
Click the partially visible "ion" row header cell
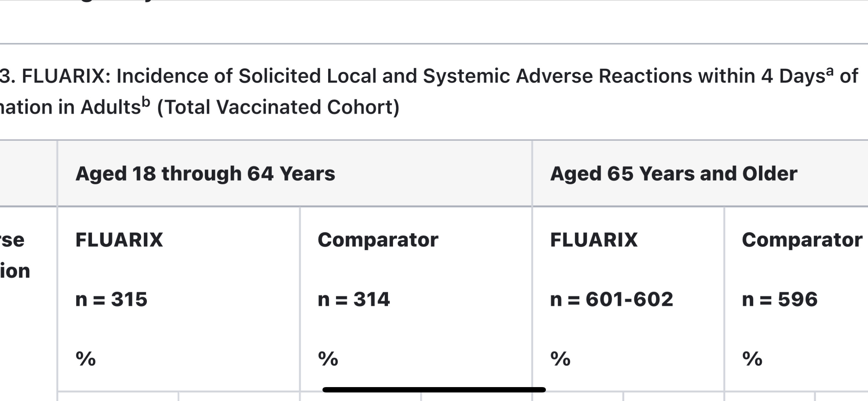point(15,271)
